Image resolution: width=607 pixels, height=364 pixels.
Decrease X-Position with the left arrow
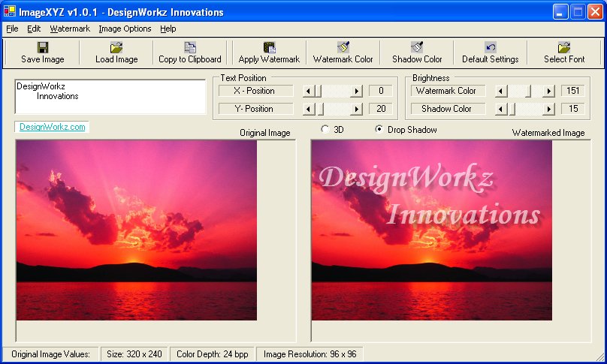(x=308, y=91)
